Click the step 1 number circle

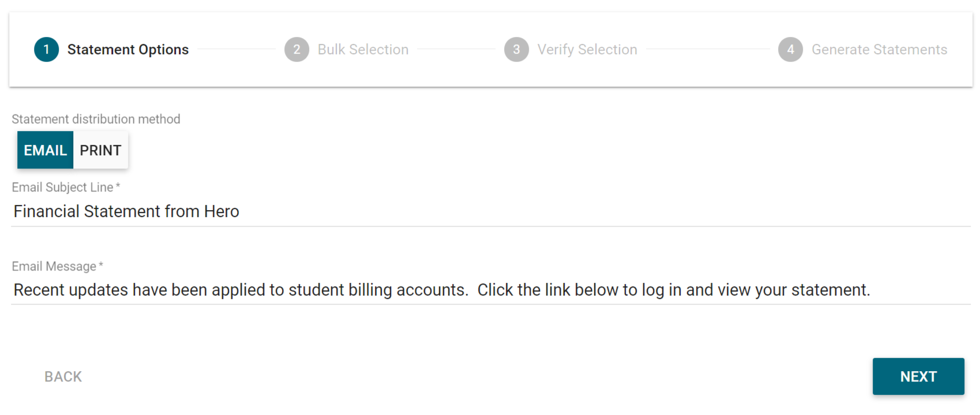(46, 50)
